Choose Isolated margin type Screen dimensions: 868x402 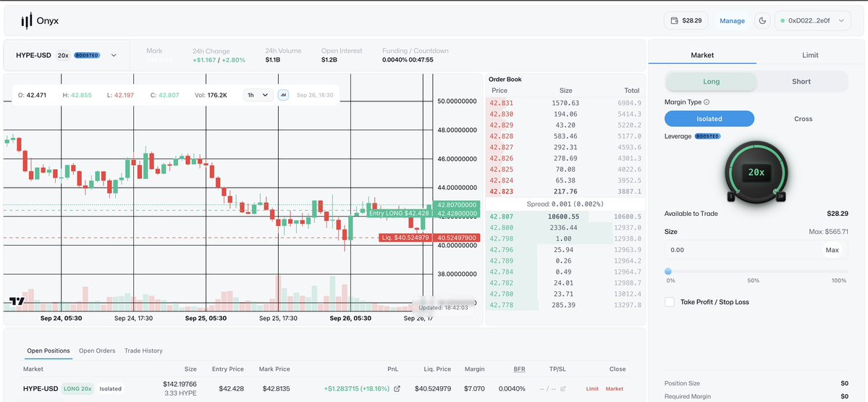click(x=709, y=119)
